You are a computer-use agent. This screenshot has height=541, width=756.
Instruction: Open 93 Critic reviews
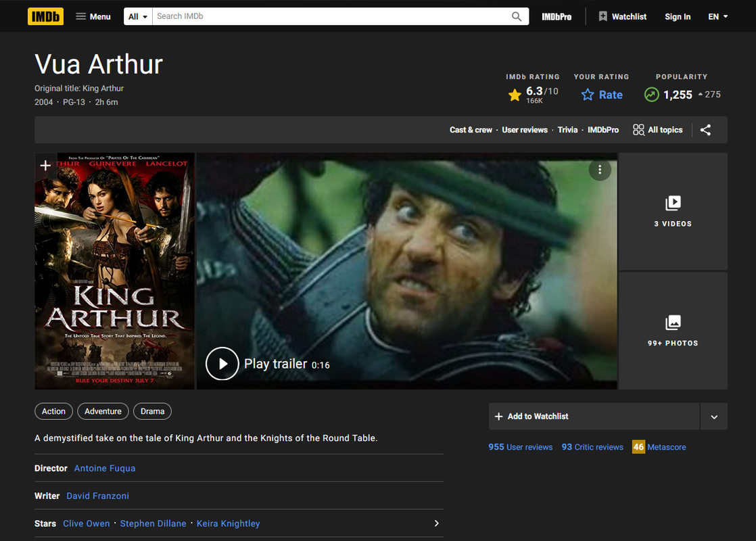592,447
